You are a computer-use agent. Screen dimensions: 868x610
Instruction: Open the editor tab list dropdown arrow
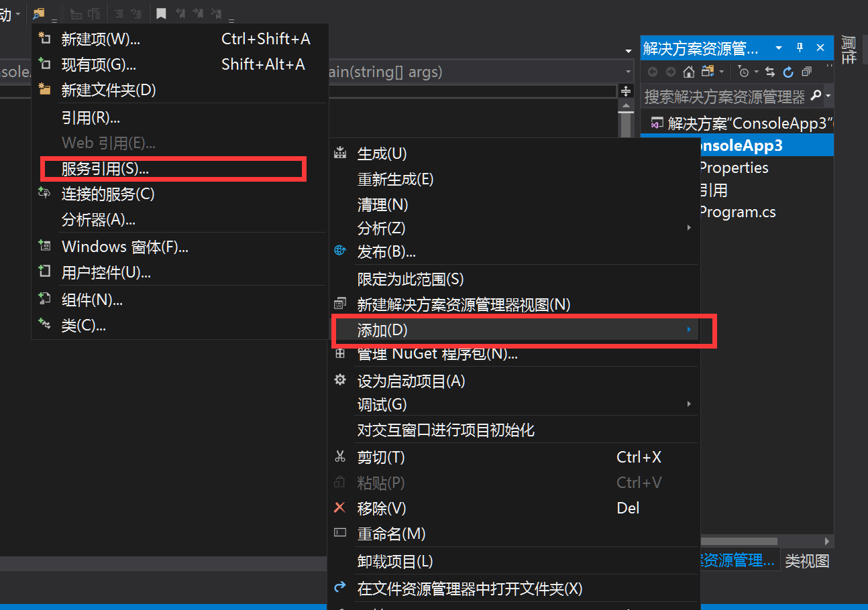coord(629,51)
